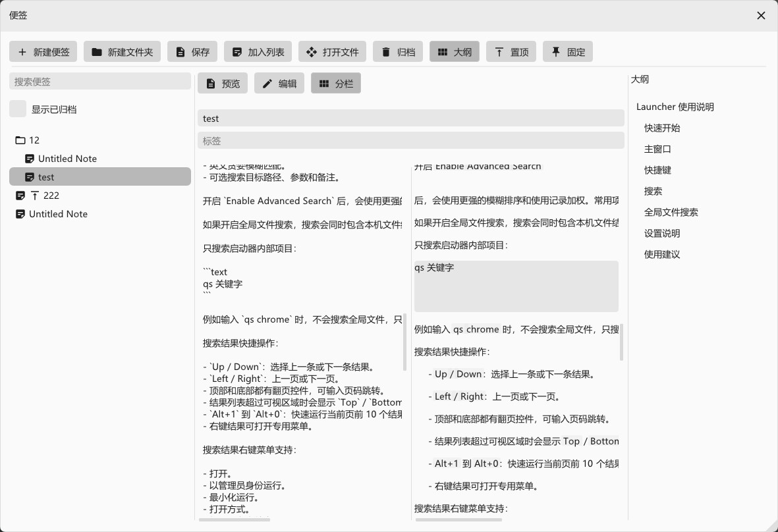Click the note title field containing test
This screenshot has width=778, height=532.
pos(411,118)
